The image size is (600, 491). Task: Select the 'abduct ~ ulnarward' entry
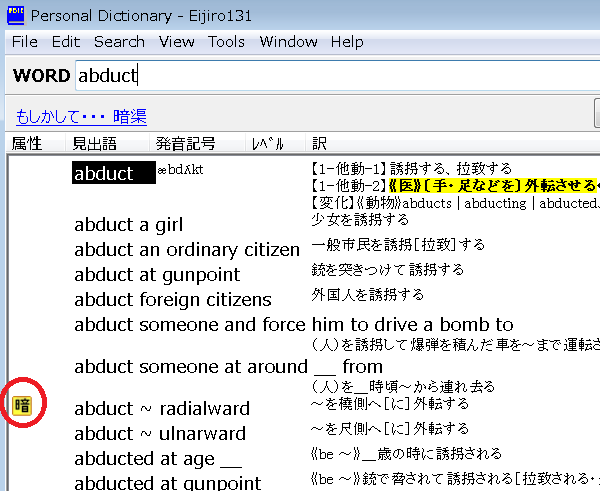pyautogui.click(x=160, y=434)
